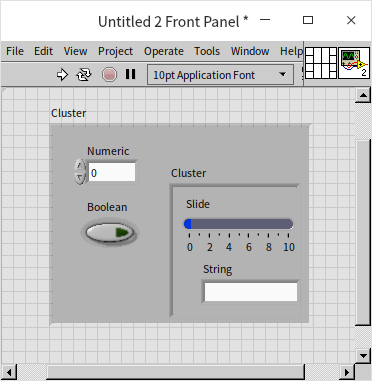Viewport: 372px width, 381px height.
Task: Click the VI icon in top-right corner
Action: (x=354, y=63)
